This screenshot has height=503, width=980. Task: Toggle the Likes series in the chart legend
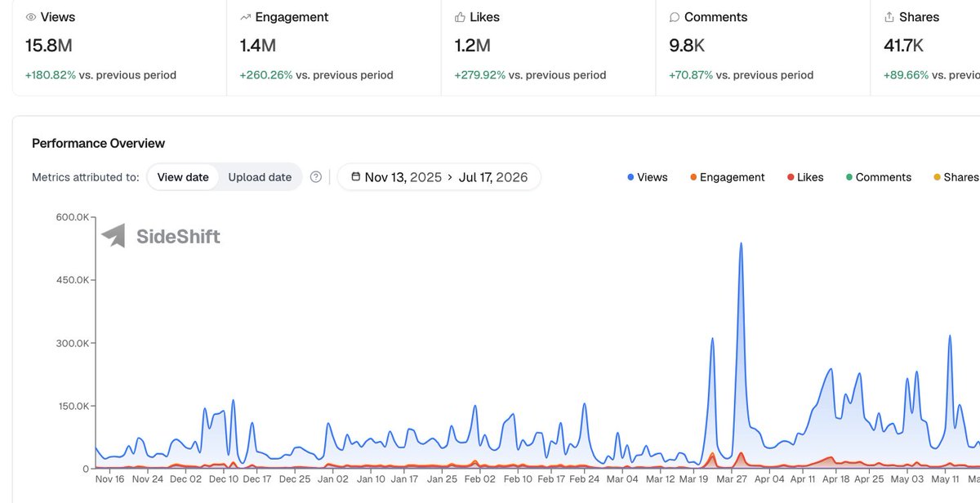point(805,177)
